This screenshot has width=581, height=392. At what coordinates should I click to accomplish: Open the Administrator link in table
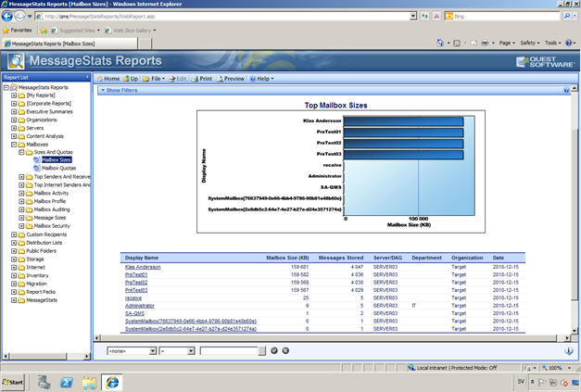click(139, 306)
